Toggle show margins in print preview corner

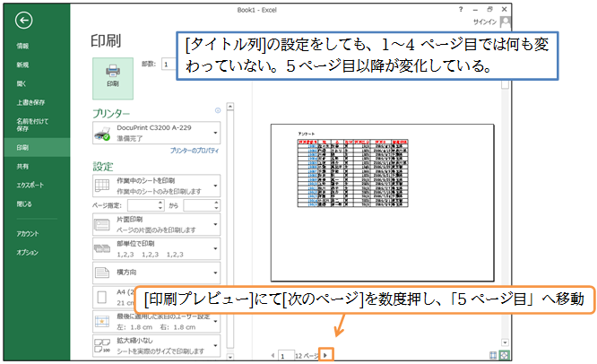(492, 356)
